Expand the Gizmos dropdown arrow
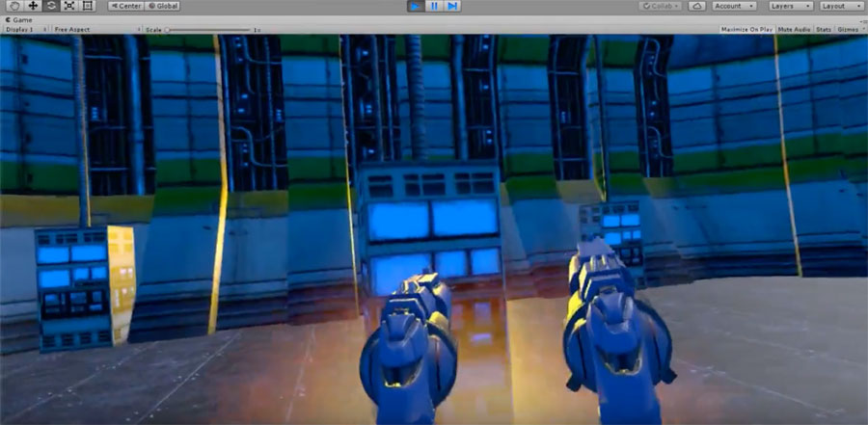The width and height of the screenshot is (868, 425). pos(863,29)
